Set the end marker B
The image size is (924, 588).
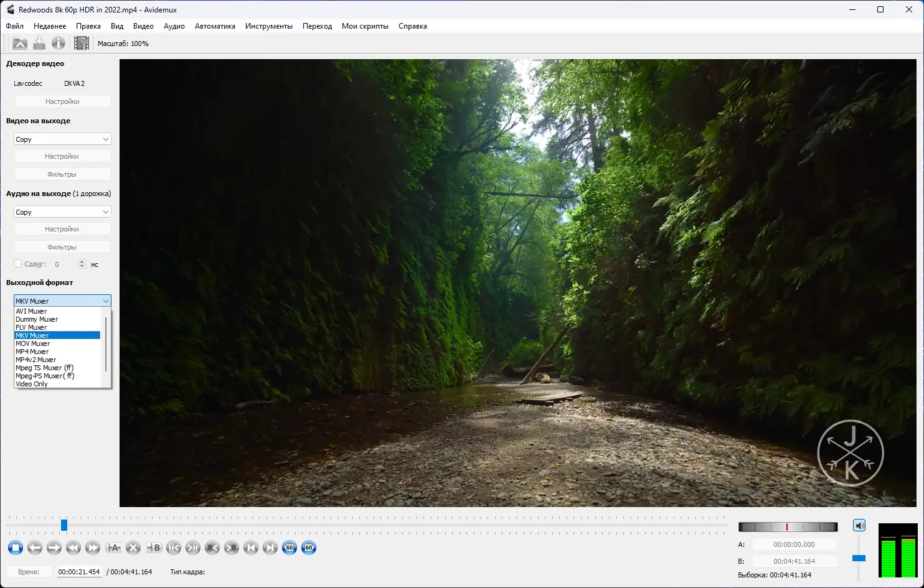point(153,548)
